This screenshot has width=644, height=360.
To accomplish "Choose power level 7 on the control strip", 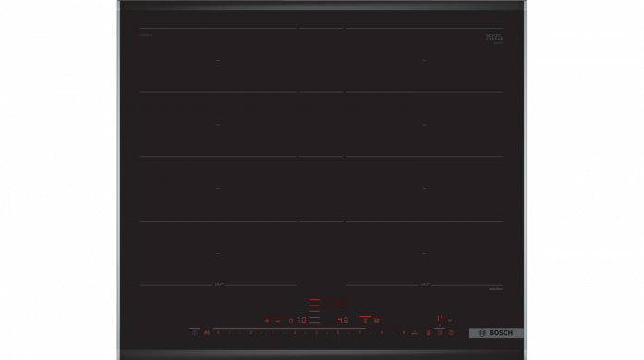I will tap(360, 333).
